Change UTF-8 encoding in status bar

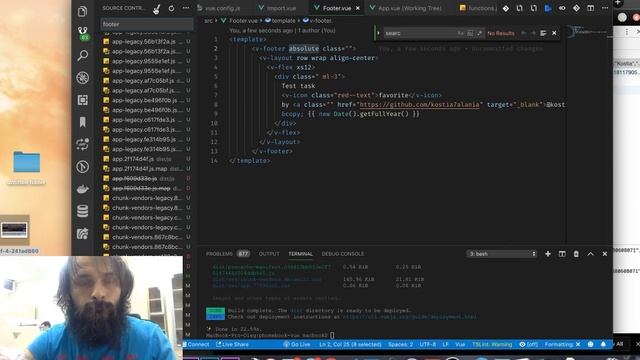[428, 344]
